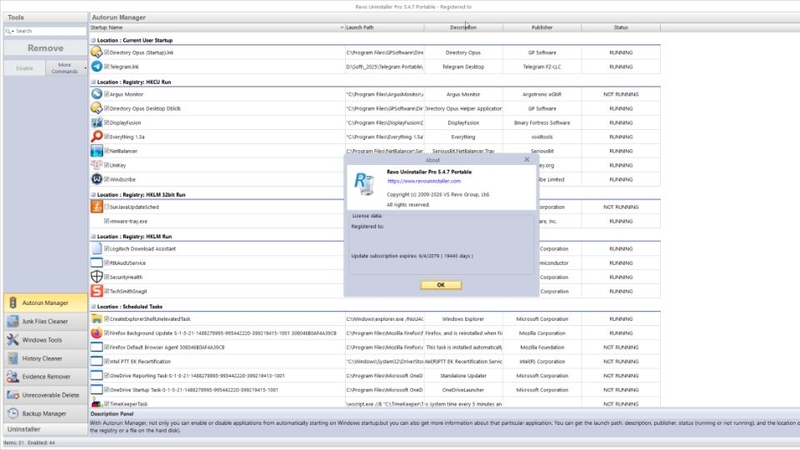
Task: Click the voidtools publisher cell
Action: pyautogui.click(x=542, y=137)
